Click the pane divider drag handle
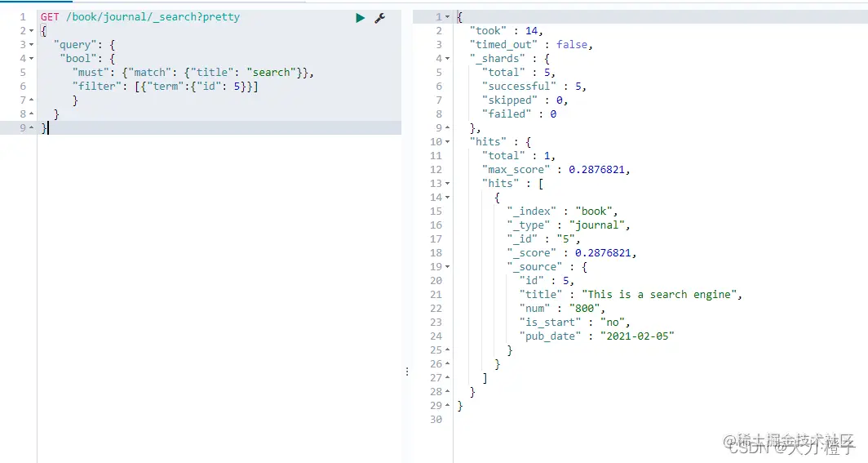The height and width of the screenshot is (463, 868). click(407, 372)
